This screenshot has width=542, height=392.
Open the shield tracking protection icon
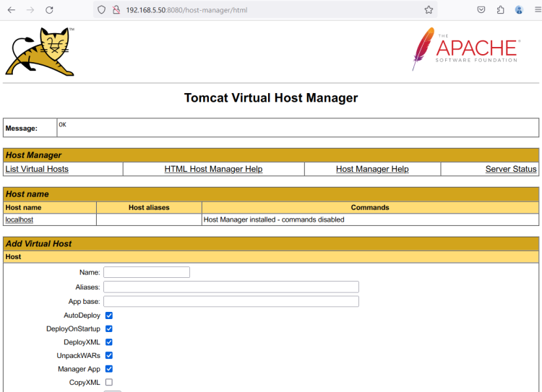coord(101,10)
